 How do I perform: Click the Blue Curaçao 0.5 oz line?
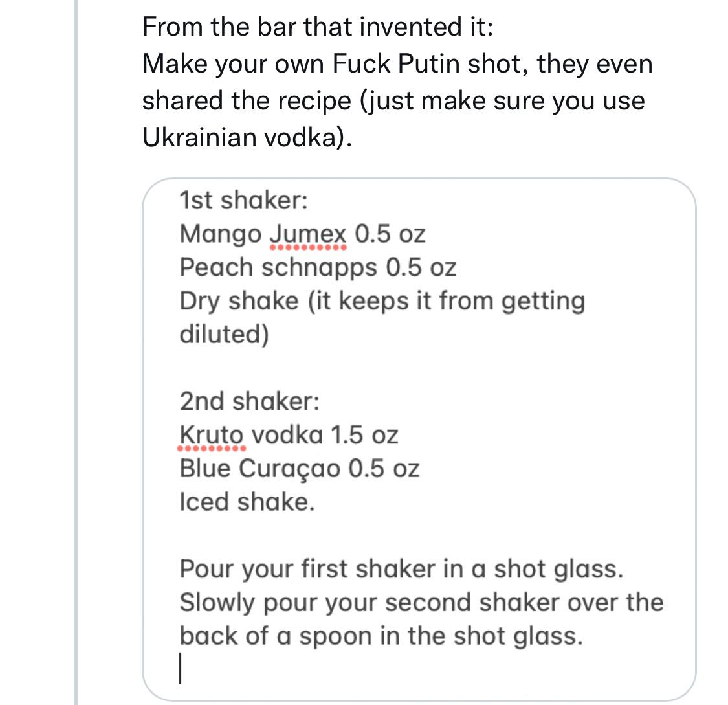point(300,469)
